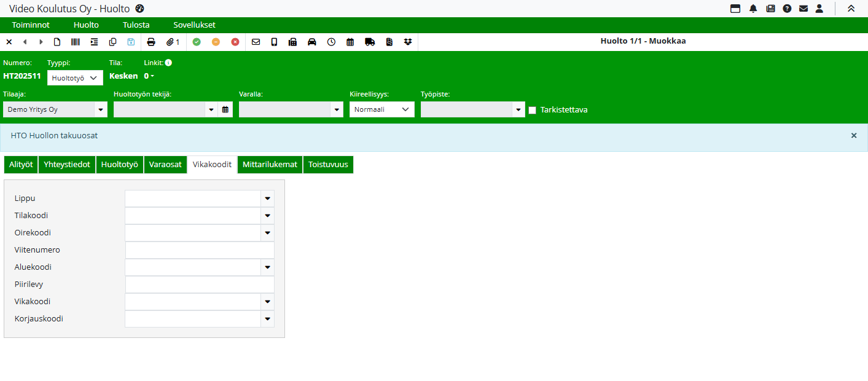This screenshot has width=868, height=381.
Task: Click the printer icon
Action: click(x=151, y=42)
